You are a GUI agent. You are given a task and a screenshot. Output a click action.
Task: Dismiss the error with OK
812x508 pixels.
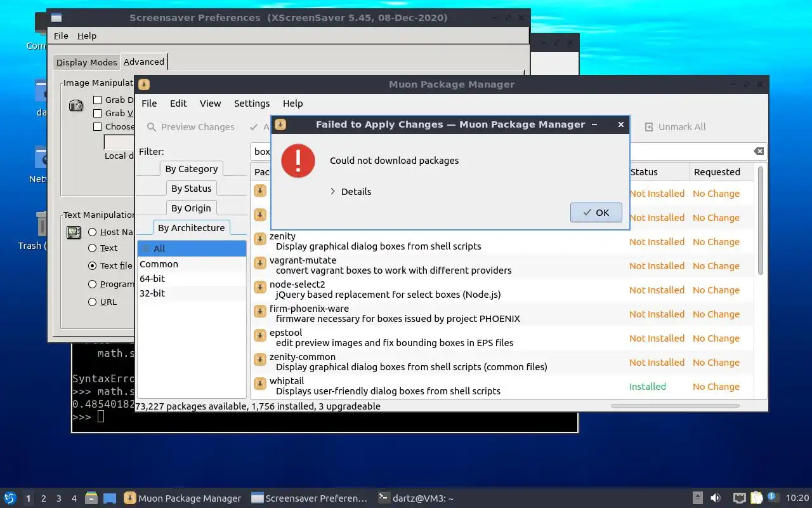pyautogui.click(x=596, y=213)
